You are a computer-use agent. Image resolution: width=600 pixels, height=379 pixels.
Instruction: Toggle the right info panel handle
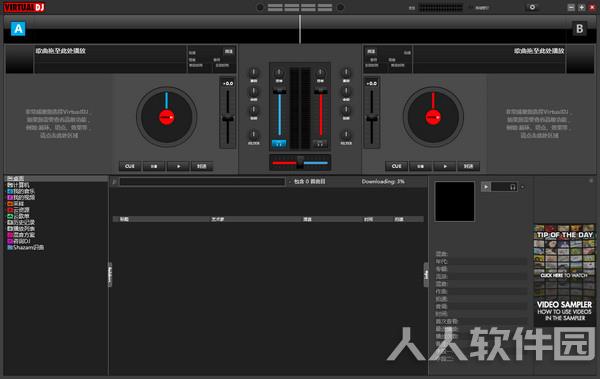[x=426, y=274]
